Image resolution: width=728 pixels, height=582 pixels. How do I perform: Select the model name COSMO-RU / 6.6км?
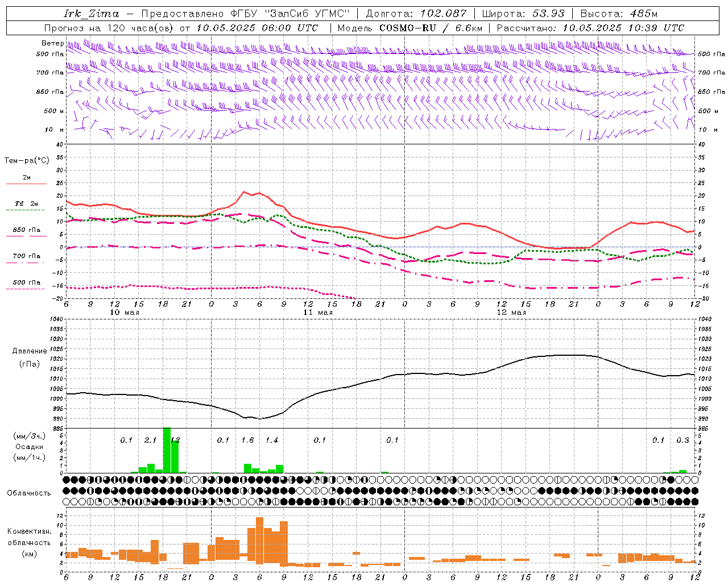(431, 28)
